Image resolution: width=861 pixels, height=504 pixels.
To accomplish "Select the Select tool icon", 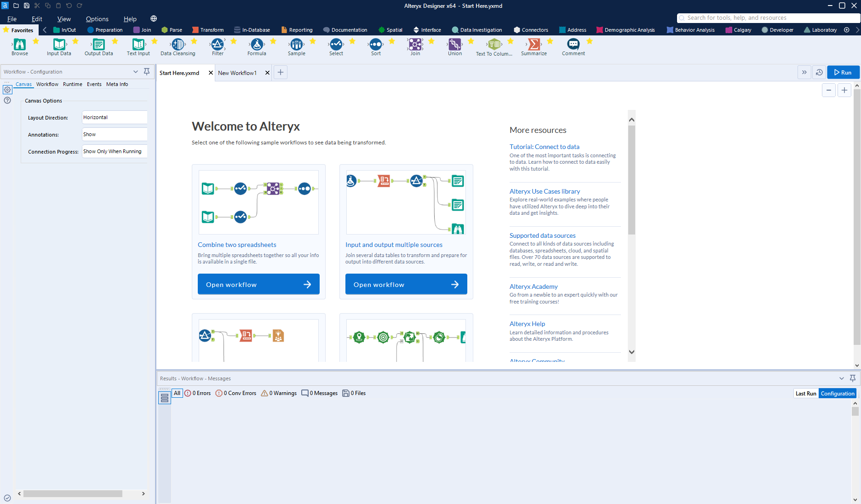I will pos(336,44).
